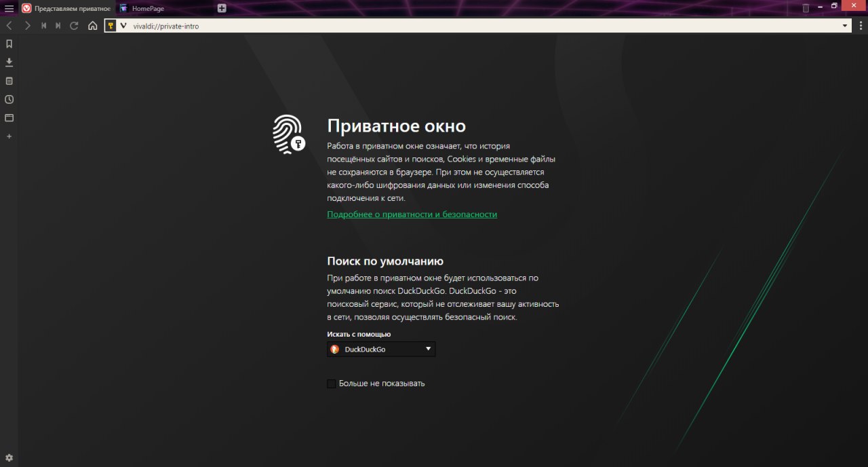This screenshot has width=868, height=467.
Task: Click the 'Искать с помощью' label
Action: click(x=359, y=334)
